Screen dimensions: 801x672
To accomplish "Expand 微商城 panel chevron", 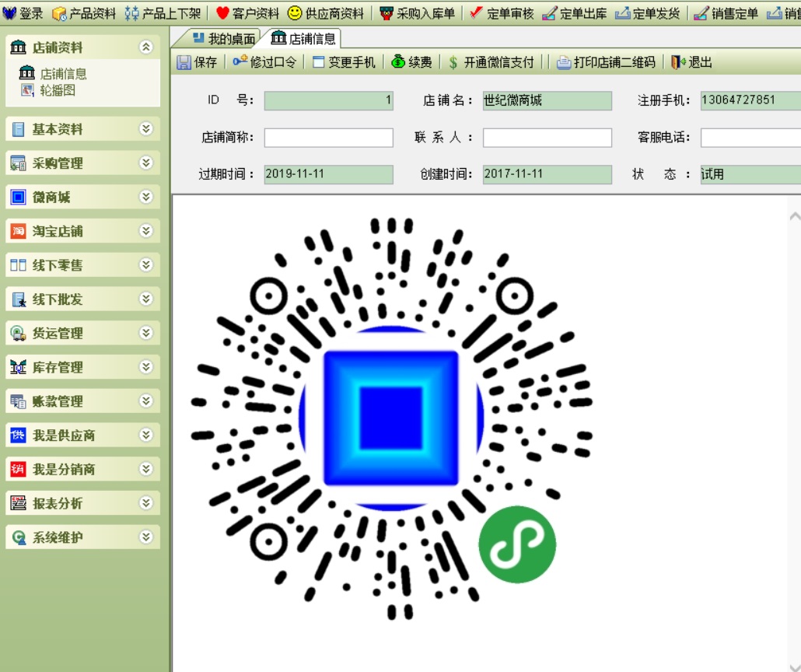I will click(x=146, y=197).
